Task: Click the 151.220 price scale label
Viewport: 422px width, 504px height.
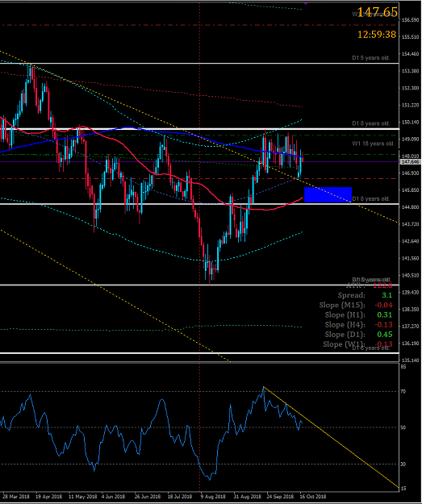Action: click(x=411, y=105)
